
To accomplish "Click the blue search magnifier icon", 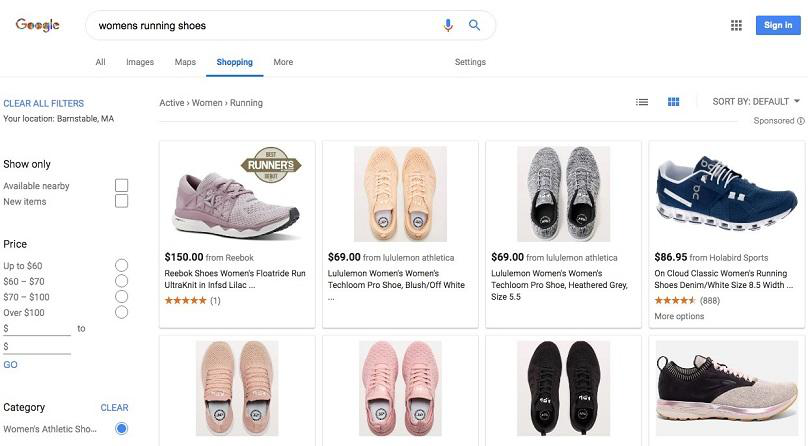I will pos(475,25).
